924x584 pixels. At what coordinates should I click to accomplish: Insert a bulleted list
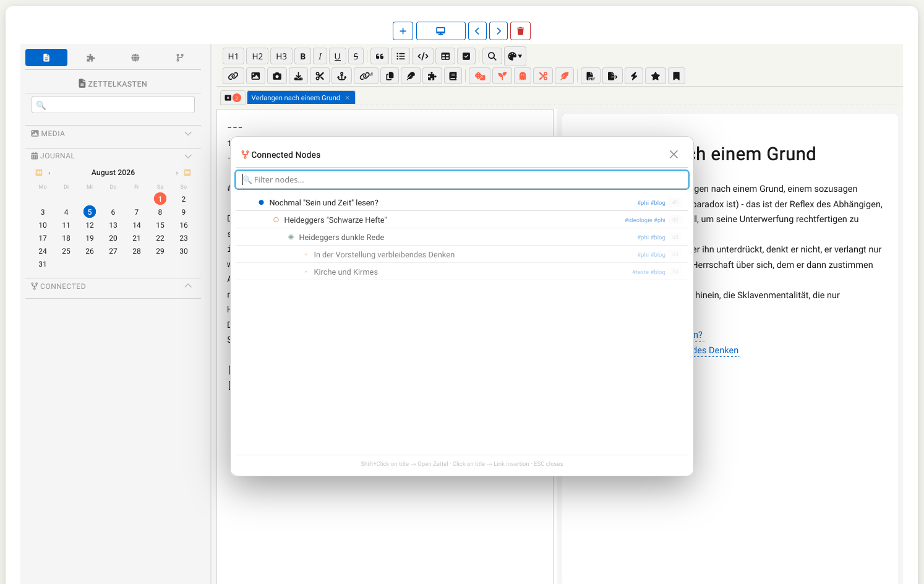401,56
